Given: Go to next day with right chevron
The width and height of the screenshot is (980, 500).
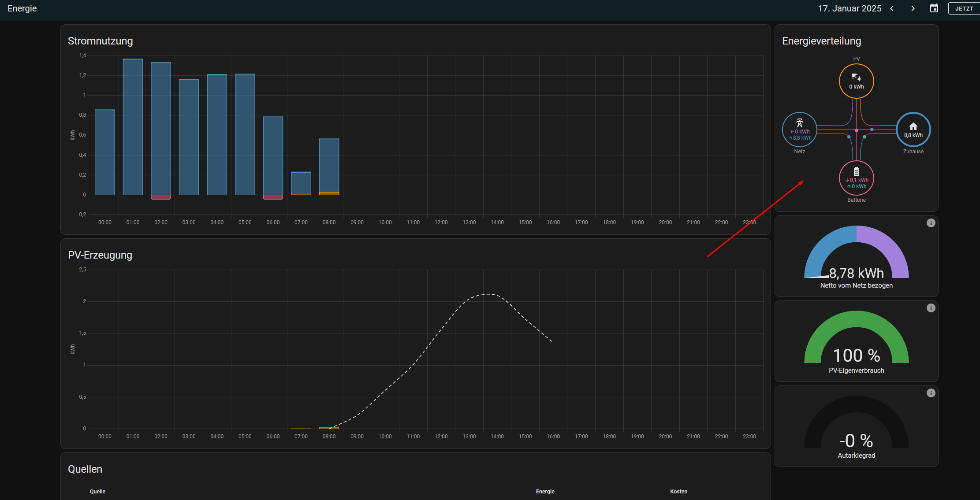Looking at the screenshot, I should [x=913, y=8].
